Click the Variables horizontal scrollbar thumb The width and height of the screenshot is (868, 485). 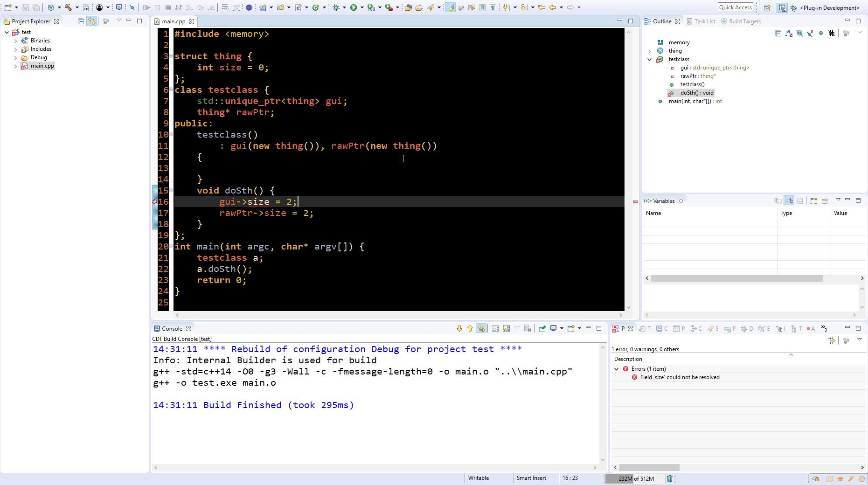737,278
